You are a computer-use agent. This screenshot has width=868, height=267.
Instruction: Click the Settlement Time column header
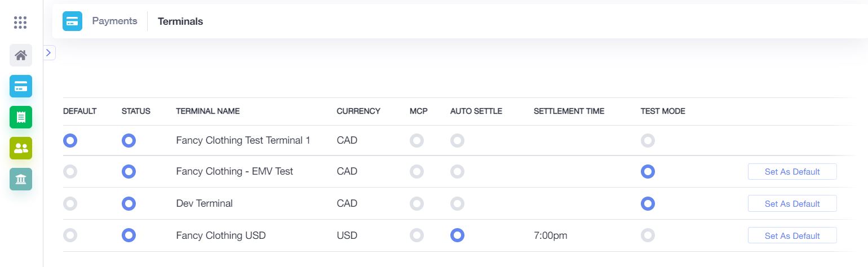click(569, 111)
